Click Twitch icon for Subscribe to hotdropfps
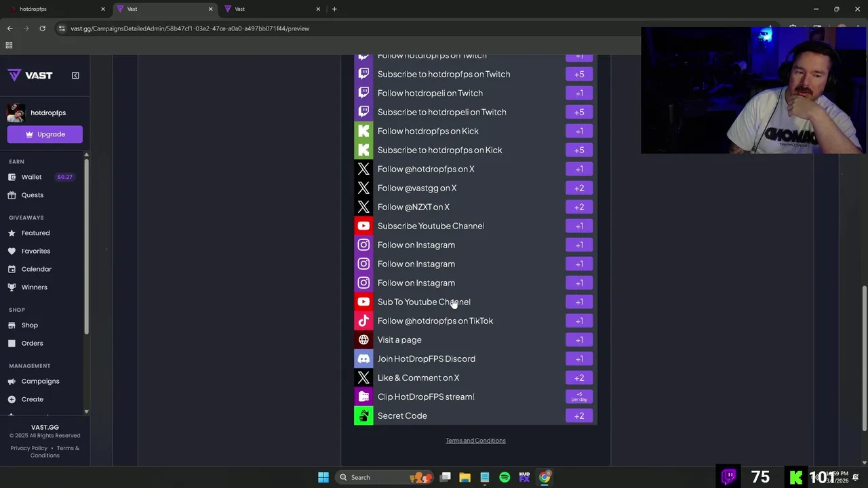Image resolution: width=868 pixels, height=488 pixels. coord(363,74)
